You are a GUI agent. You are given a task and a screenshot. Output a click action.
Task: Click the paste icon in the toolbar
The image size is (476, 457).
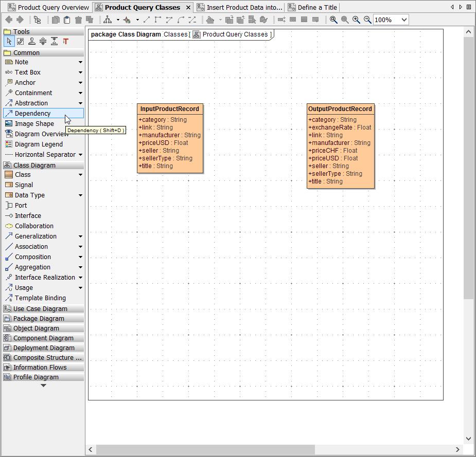[68, 20]
